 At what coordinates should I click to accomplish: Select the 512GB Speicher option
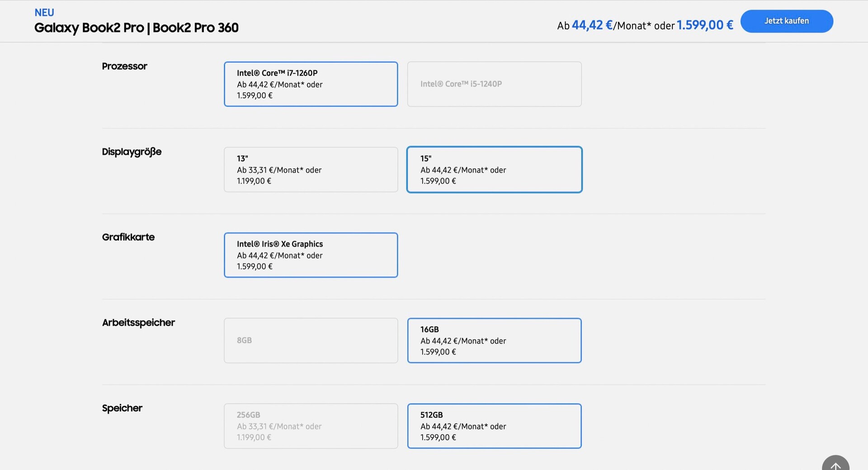click(x=494, y=426)
